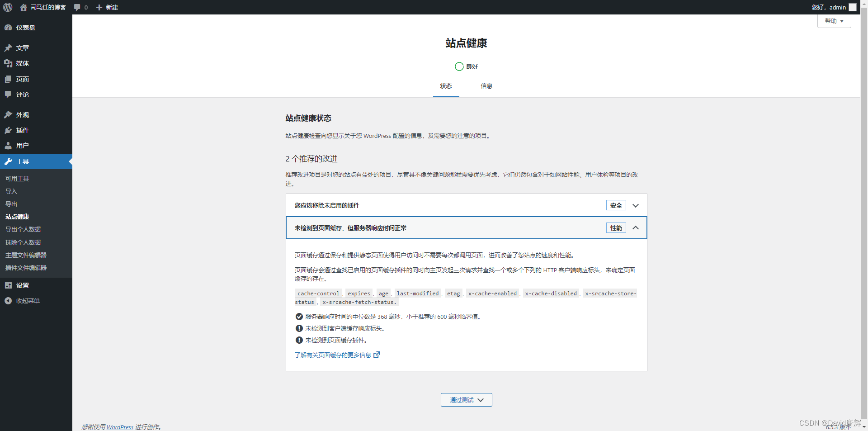Click the 用户 person icon

click(x=8, y=146)
